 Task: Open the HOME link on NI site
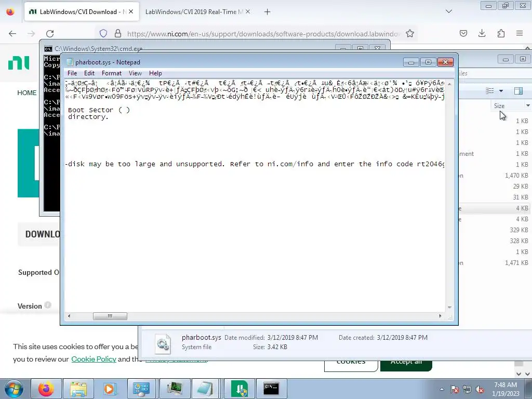[27, 93]
